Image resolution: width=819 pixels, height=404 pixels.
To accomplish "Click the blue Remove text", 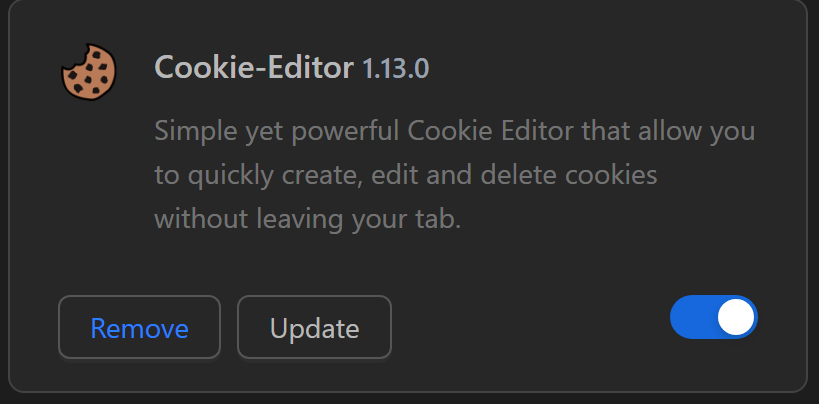I will [x=139, y=328].
